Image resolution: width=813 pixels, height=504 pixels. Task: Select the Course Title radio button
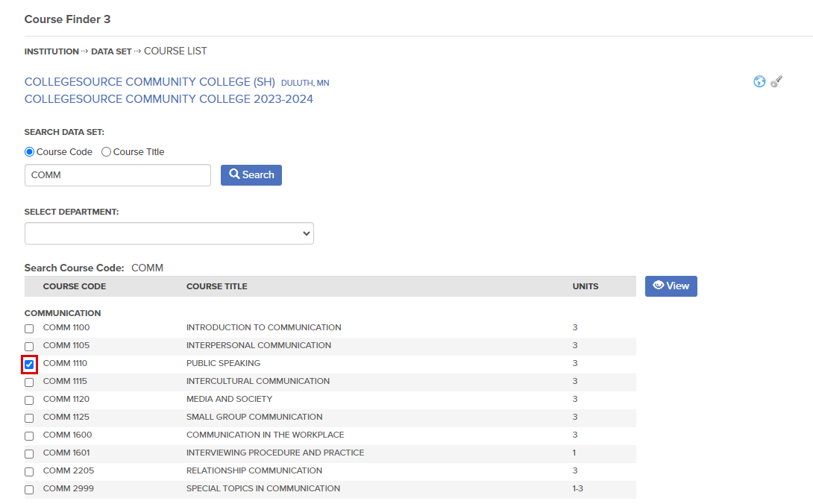[x=107, y=152]
